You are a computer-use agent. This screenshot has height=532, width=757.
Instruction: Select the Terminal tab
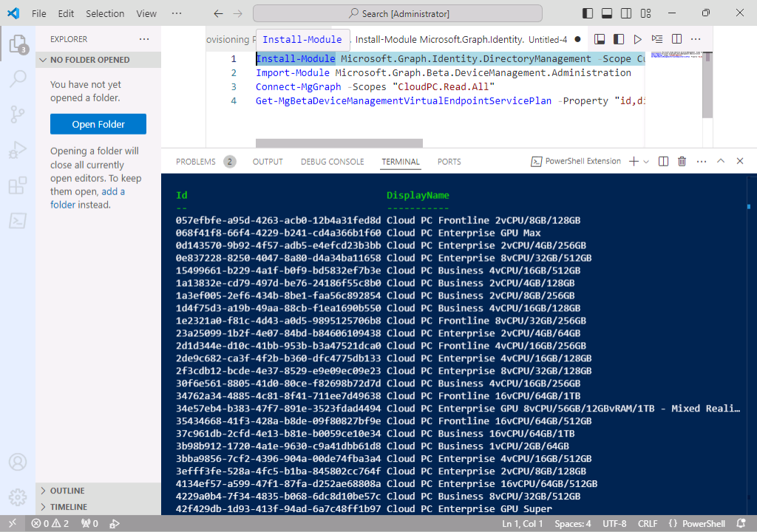[401, 162]
